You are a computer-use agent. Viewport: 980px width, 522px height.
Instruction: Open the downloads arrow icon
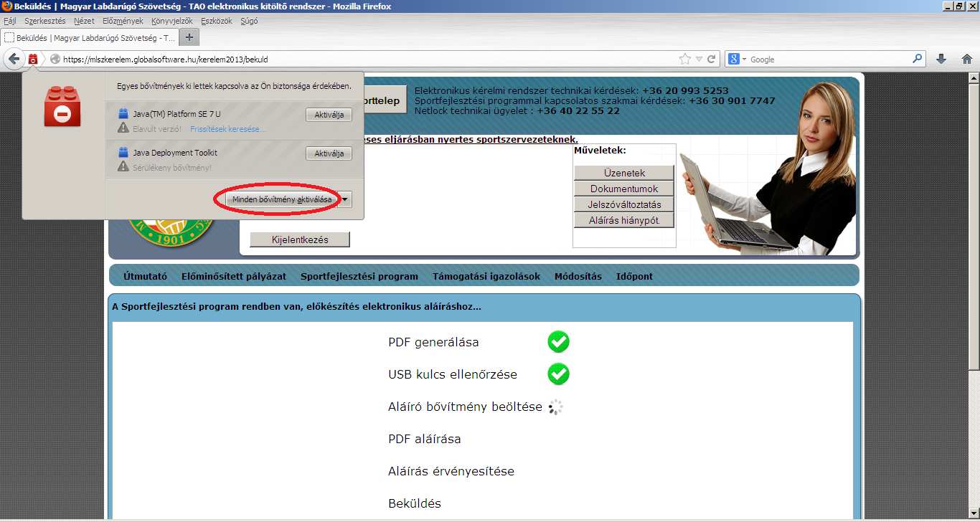[941, 60]
